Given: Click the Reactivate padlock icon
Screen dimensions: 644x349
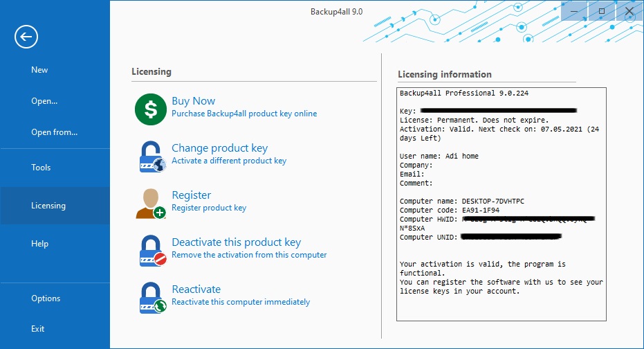Looking at the screenshot, I should 153,298.
